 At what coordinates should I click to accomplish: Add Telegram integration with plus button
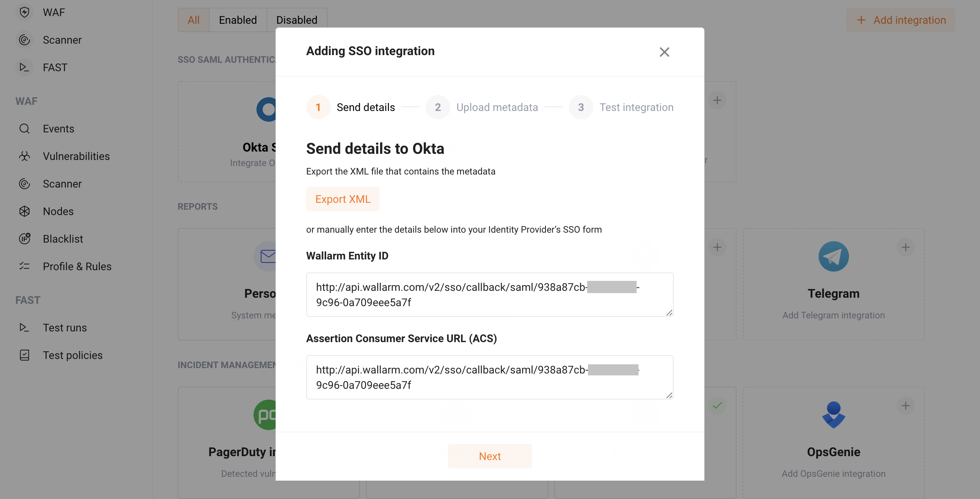[x=905, y=247]
